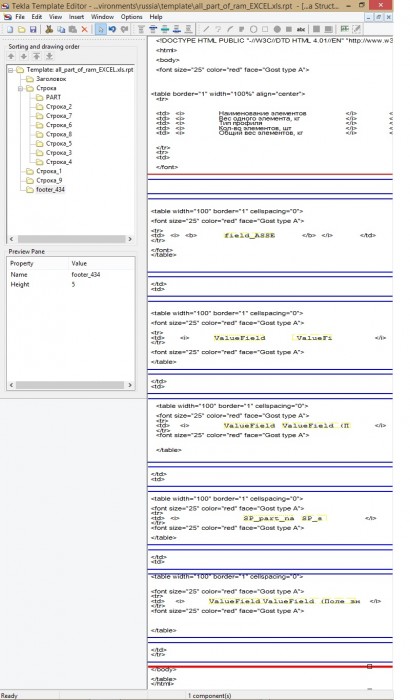
Task: Click the tree panel horizontal scrollbar right arrow
Action: [130, 239]
